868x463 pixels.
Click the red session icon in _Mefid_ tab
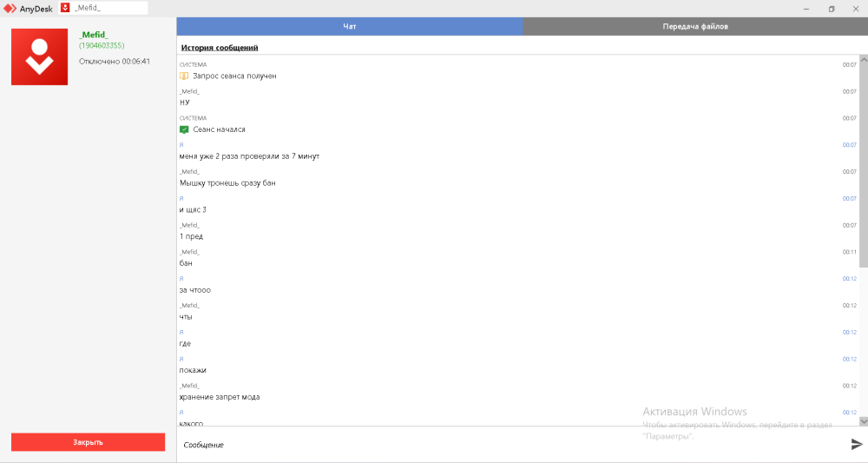coord(65,8)
